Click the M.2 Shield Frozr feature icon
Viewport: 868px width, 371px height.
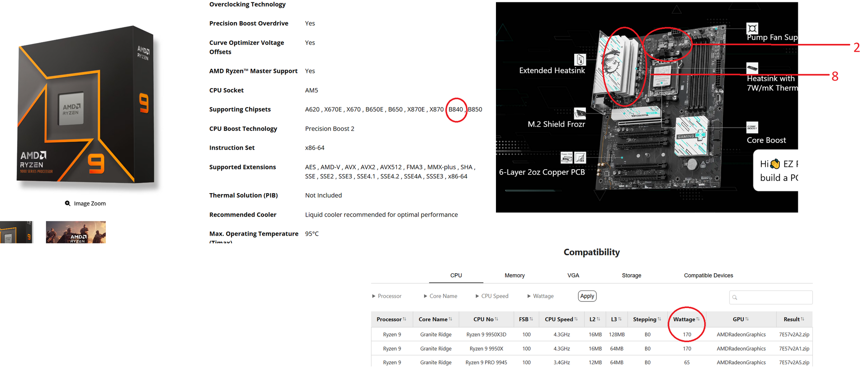click(580, 113)
